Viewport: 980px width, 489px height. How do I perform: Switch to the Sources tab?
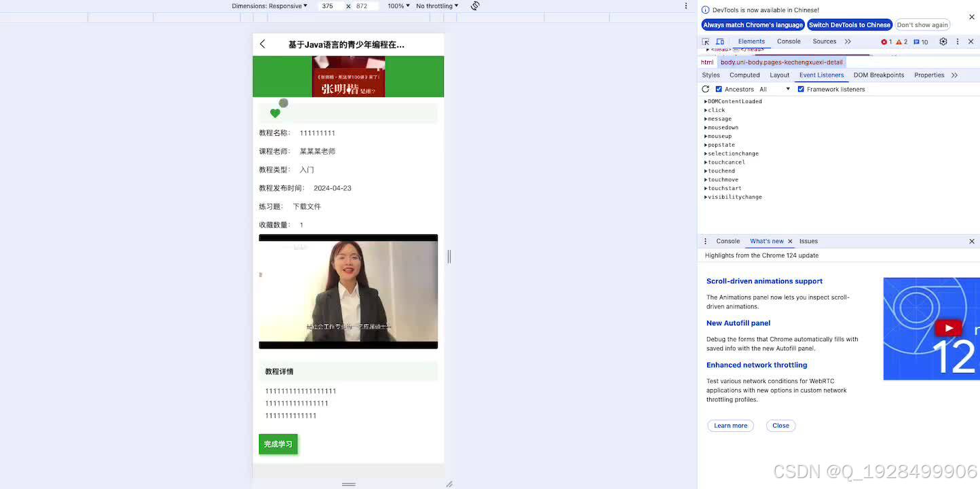pos(825,41)
